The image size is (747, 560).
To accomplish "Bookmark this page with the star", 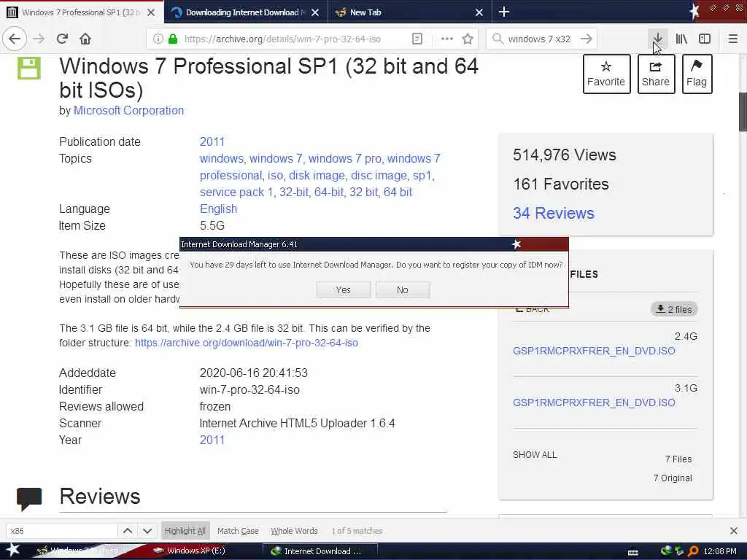I will [468, 39].
